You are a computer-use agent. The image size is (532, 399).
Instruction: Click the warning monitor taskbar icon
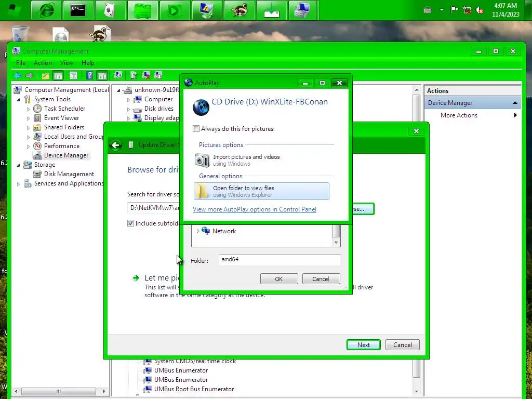(x=207, y=10)
